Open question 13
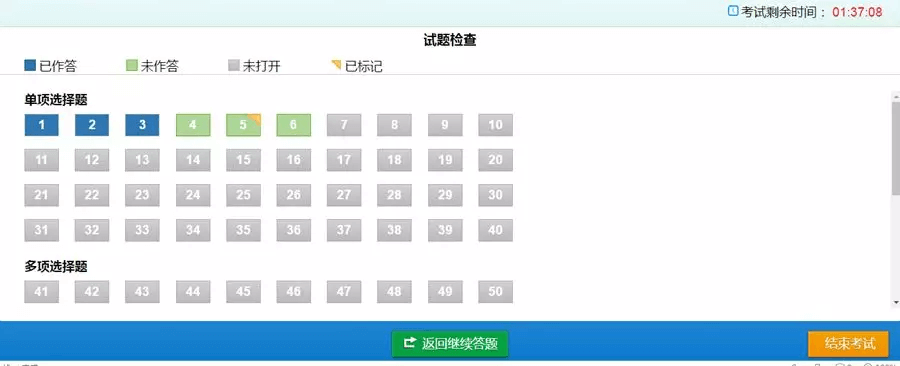The width and height of the screenshot is (900, 366). click(142, 160)
